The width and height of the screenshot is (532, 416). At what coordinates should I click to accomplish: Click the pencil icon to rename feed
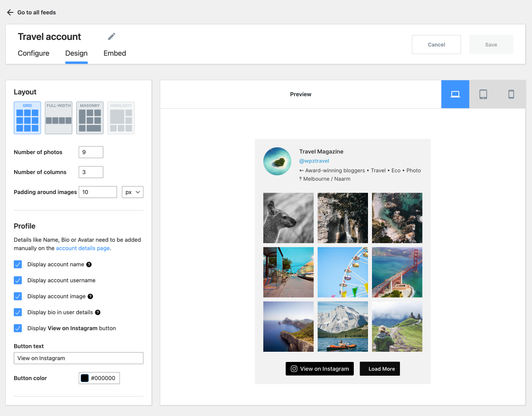point(112,36)
